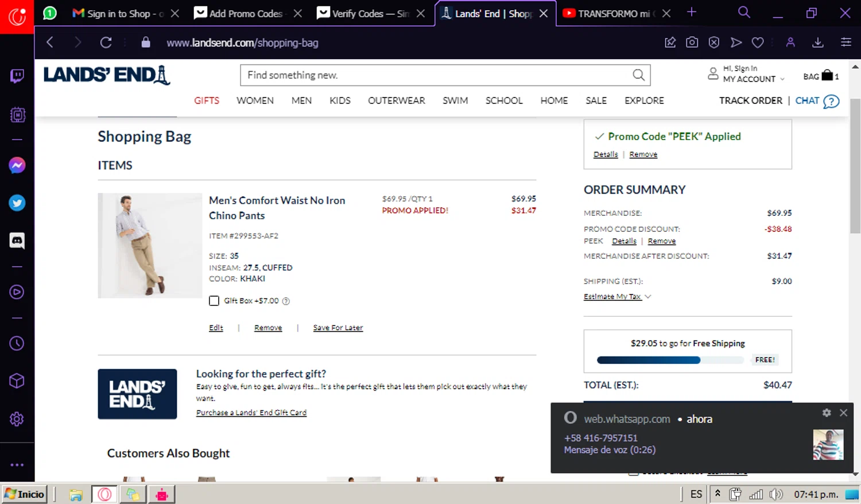This screenshot has width=861, height=504.
Task: Expand Estimate My Tax
Action: click(617, 297)
